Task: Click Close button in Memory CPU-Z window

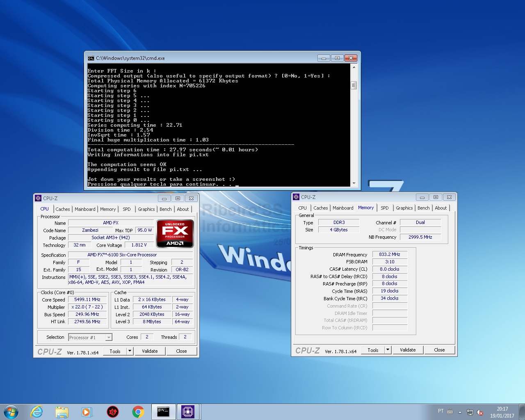Action: point(439,350)
